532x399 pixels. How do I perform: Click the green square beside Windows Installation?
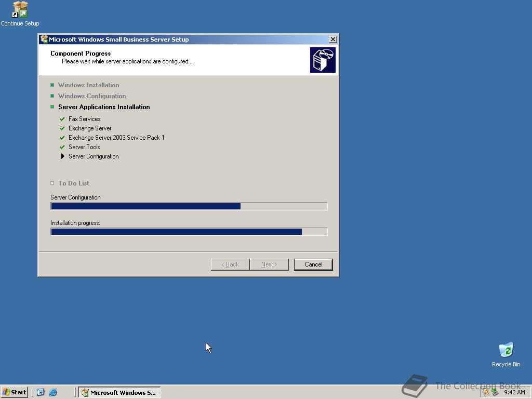52,85
